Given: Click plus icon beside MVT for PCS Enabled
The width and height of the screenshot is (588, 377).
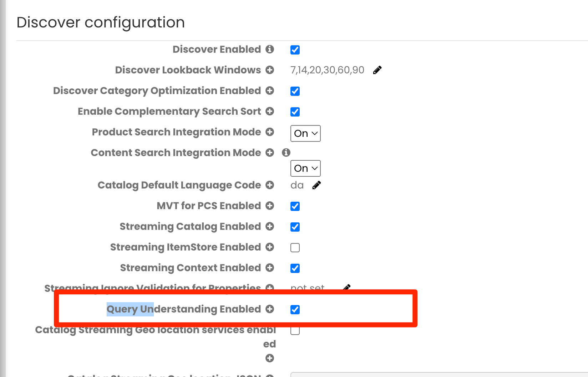Looking at the screenshot, I should pyautogui.click(x=270, y=206).
